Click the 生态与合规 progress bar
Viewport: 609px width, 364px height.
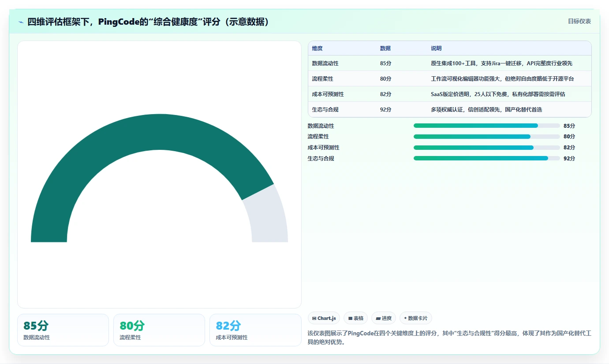(487, 158)
